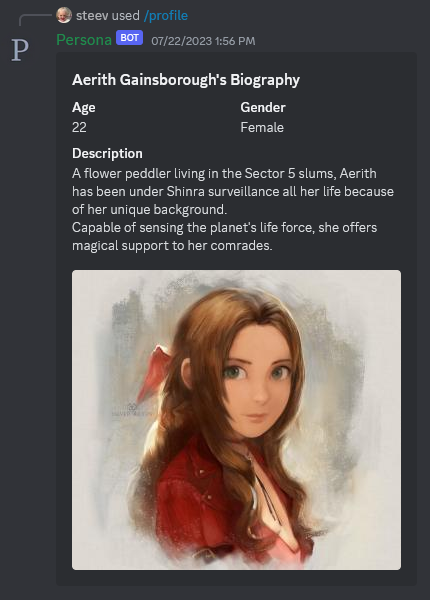Viewport: 430px width, 600px height.
Task: Click the /profile command link
Action: coord(166,16)
